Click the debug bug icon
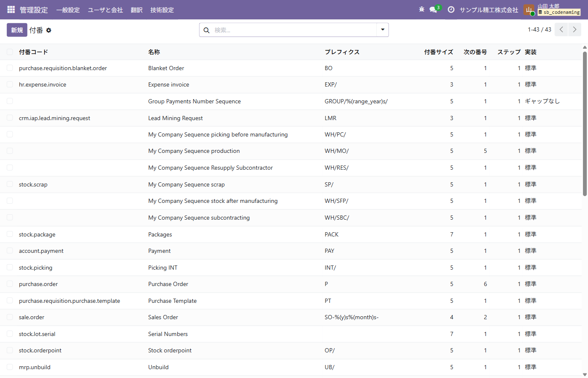This screenshot has width=588, height=378. [x=422, y=9]
